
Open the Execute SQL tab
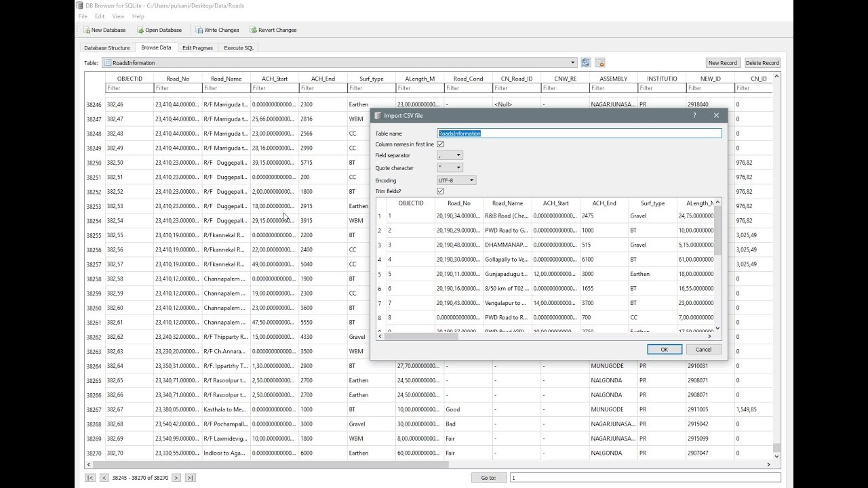click(x=239, y=48)
